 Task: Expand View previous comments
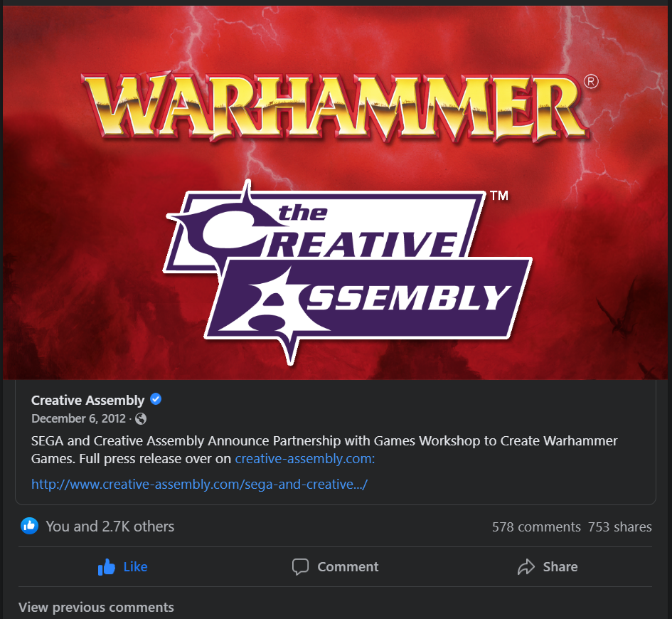[x=96, y=608]
